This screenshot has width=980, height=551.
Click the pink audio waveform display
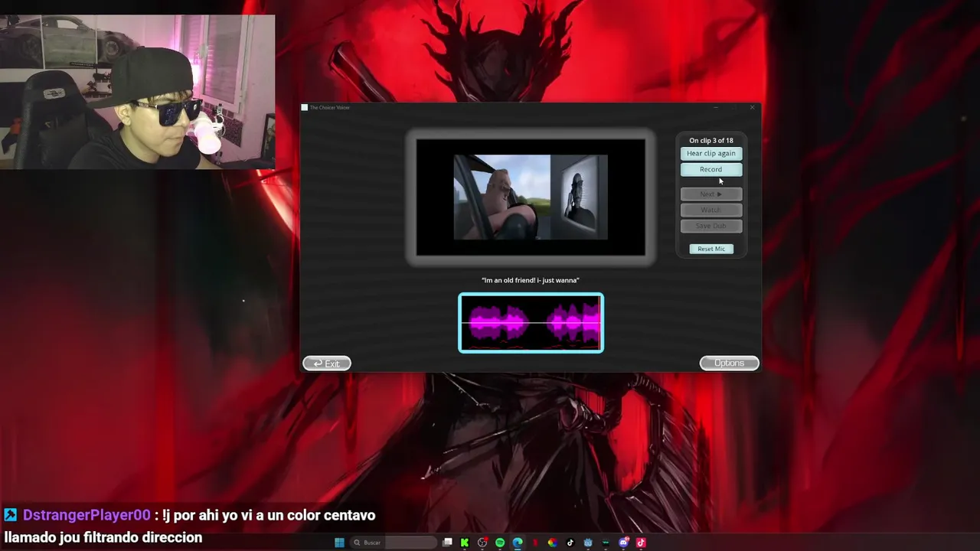pyautogui.click(x=531, y=323)
